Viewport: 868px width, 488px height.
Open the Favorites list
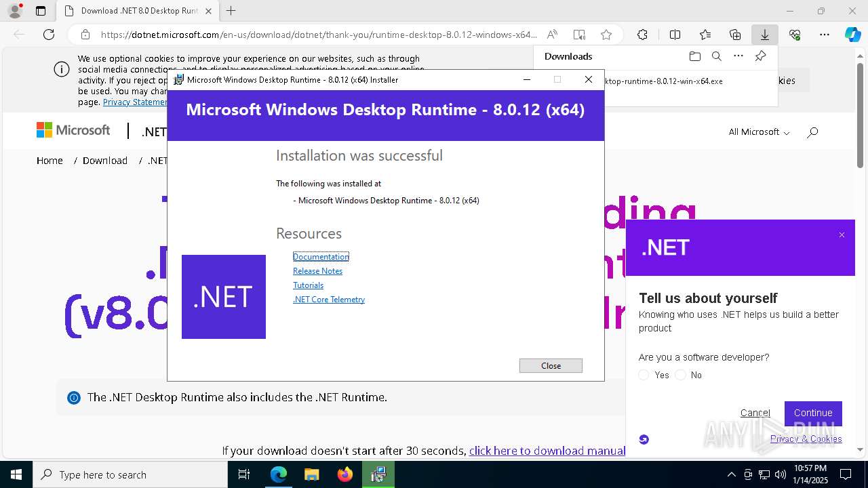(x=705, y=35)
